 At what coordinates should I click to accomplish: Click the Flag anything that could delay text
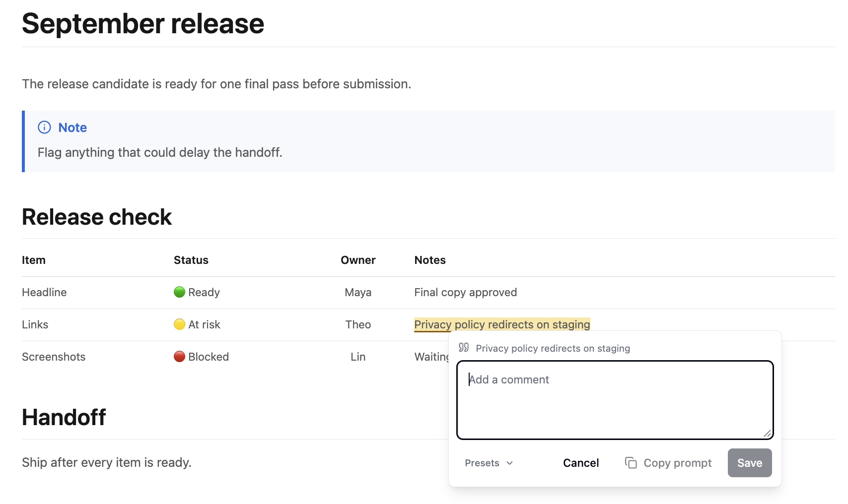point(160,152)
